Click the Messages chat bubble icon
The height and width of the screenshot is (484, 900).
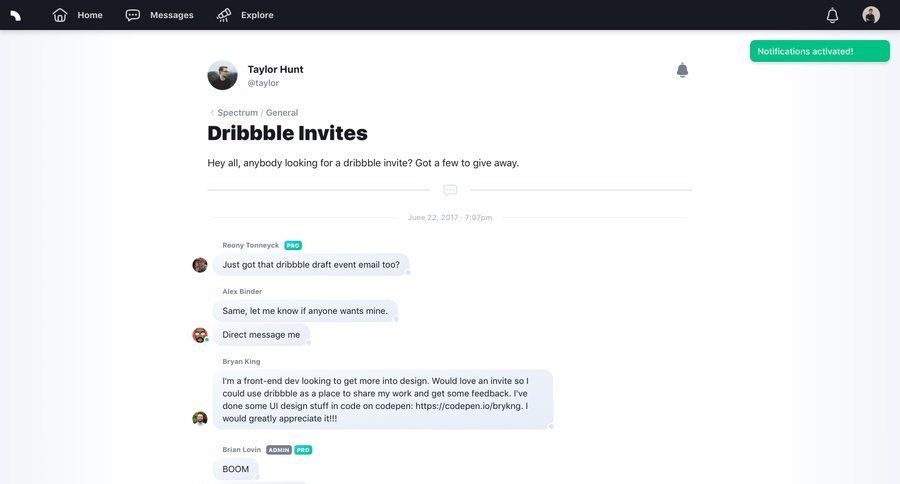coord(133,15)
